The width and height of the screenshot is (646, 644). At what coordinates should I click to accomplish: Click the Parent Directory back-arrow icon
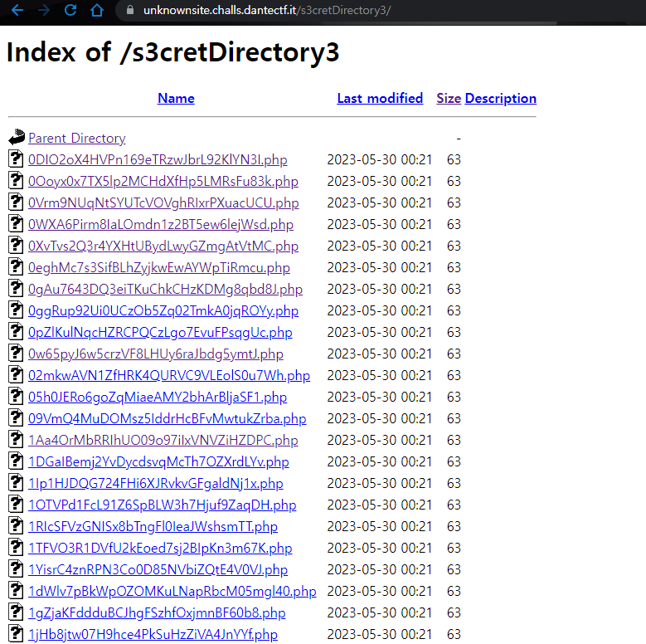(x=17, y=137)
